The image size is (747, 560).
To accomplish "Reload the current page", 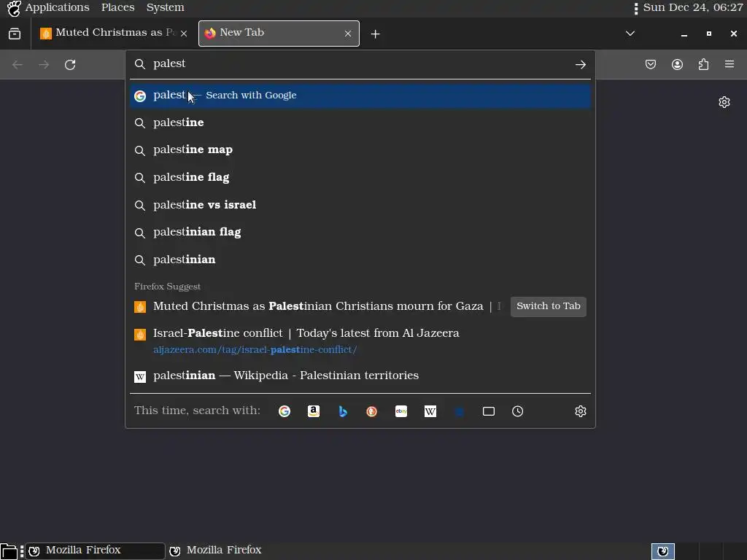I will point(70,65).
